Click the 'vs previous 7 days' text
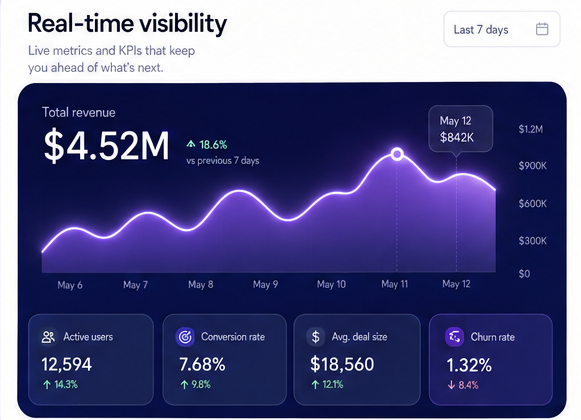The image size is (581, 420). coord(223,161)
